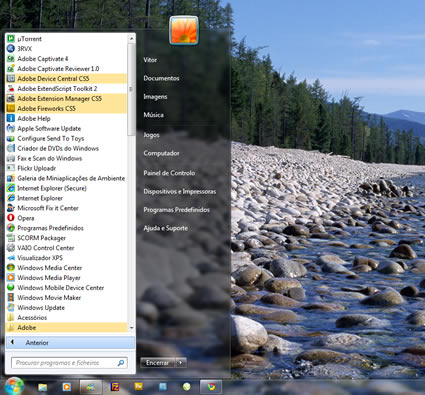Expand the Adobe program folder
The width and height of the screenshot is (425, 395).
pyautogui.click(x=66, y=327)
